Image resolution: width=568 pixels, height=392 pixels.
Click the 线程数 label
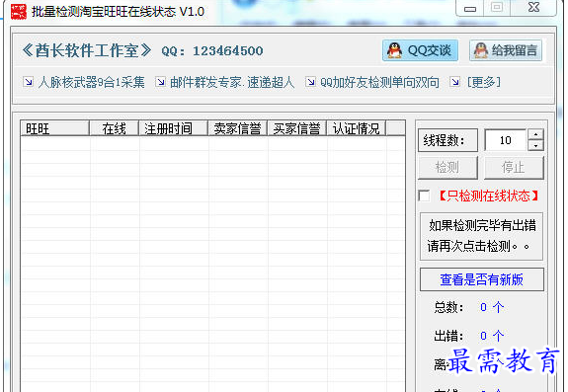pyautogui.click(x=447, y=140)
